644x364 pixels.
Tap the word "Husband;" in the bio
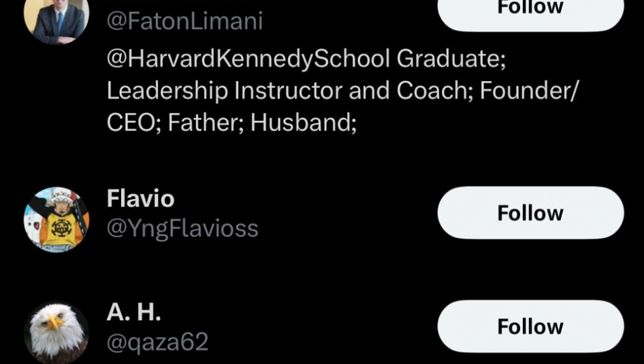pos(303,123)
